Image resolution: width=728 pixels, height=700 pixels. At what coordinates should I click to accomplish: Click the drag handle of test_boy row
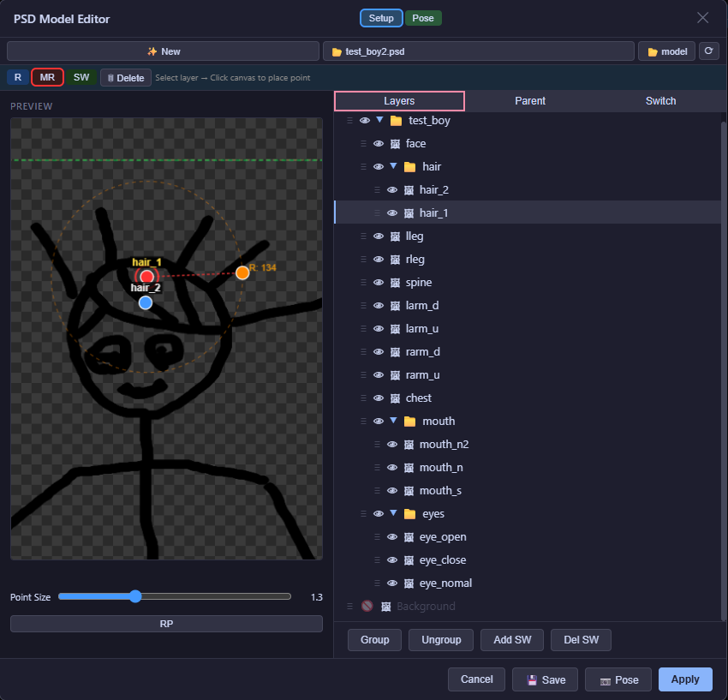349,121
